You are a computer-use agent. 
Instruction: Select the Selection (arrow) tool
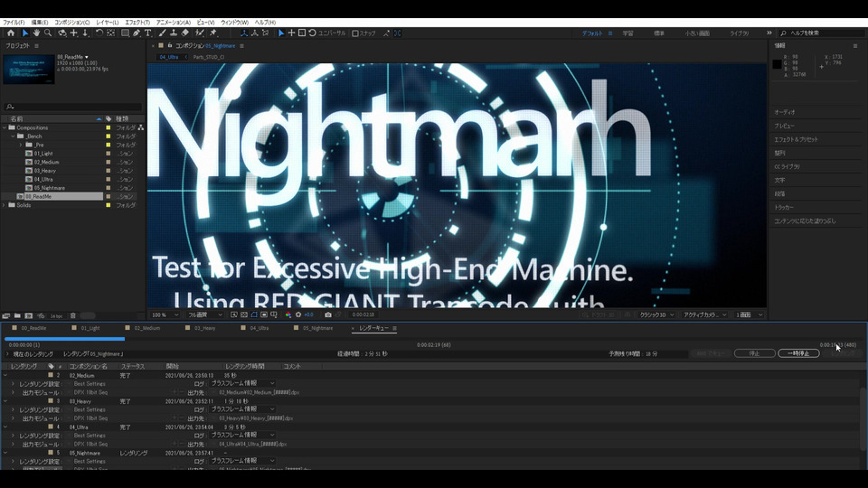[x=25, y=33]
